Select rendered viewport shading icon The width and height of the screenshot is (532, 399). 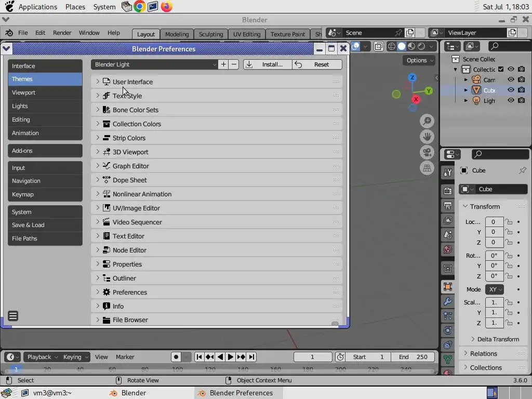click(x=421, y=46)
